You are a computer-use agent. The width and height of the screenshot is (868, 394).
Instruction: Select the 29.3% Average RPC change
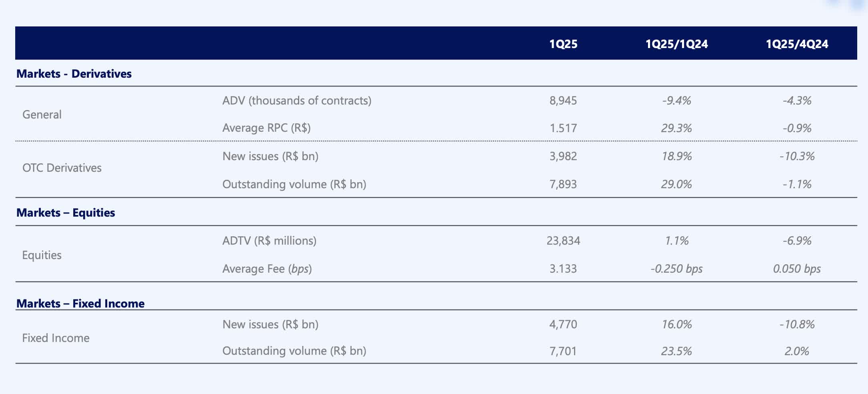(676, 128)
